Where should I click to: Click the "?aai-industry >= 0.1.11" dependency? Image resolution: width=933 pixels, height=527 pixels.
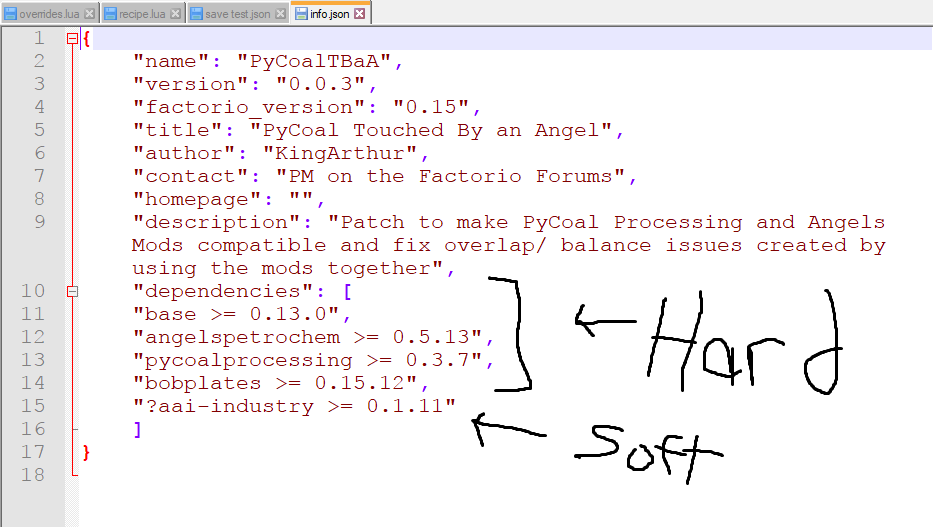(x=295, y=406)
